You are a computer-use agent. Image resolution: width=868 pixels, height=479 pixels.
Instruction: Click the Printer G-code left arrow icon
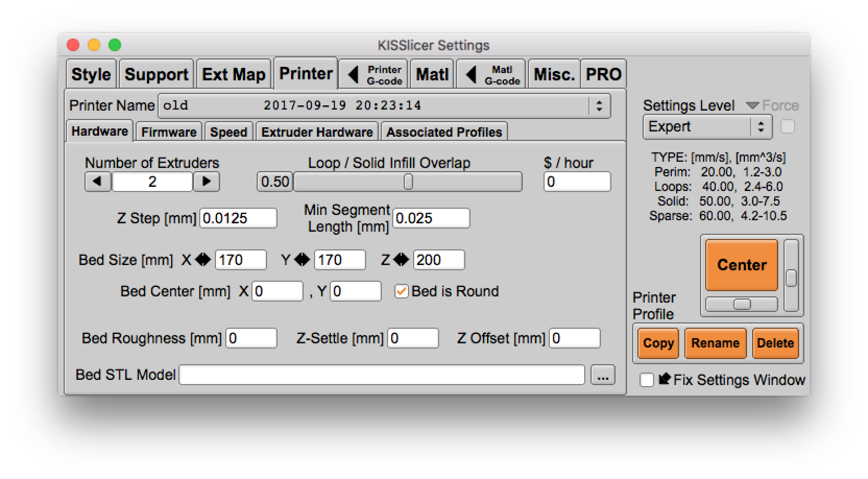[x=354, y=75]
